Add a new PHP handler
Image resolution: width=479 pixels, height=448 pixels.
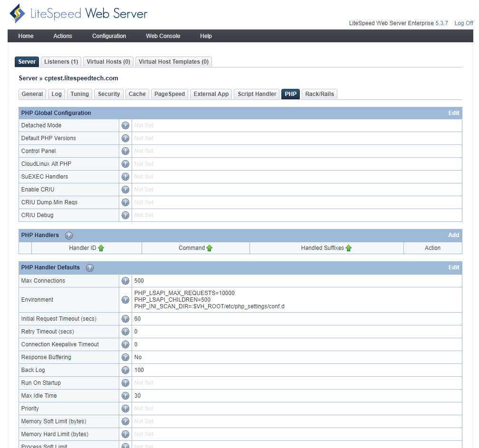click(x=453, y=235)
